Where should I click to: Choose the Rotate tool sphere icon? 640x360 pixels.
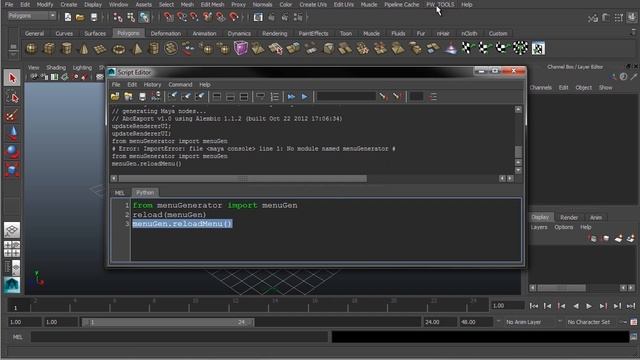[x=12, y=151]
